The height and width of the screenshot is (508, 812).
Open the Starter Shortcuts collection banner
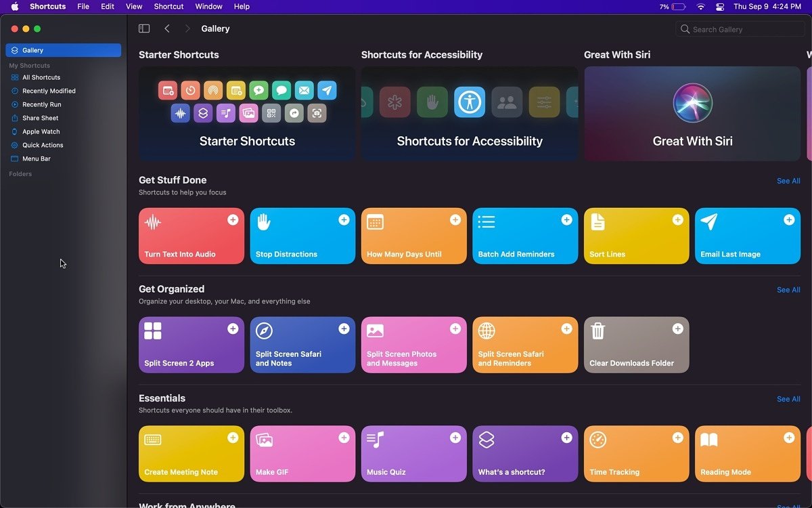click(247, 114)
